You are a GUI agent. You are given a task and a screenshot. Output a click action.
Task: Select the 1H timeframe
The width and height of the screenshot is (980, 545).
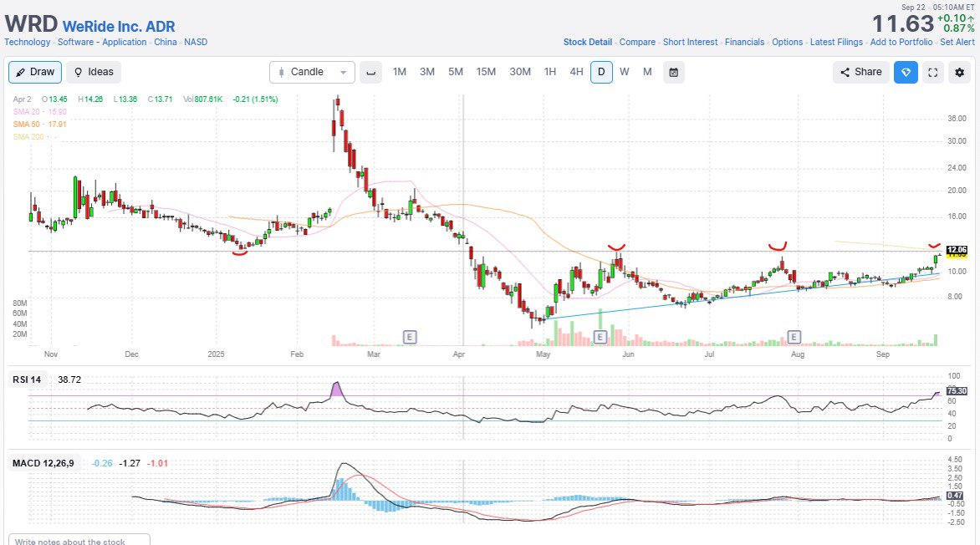550,72
